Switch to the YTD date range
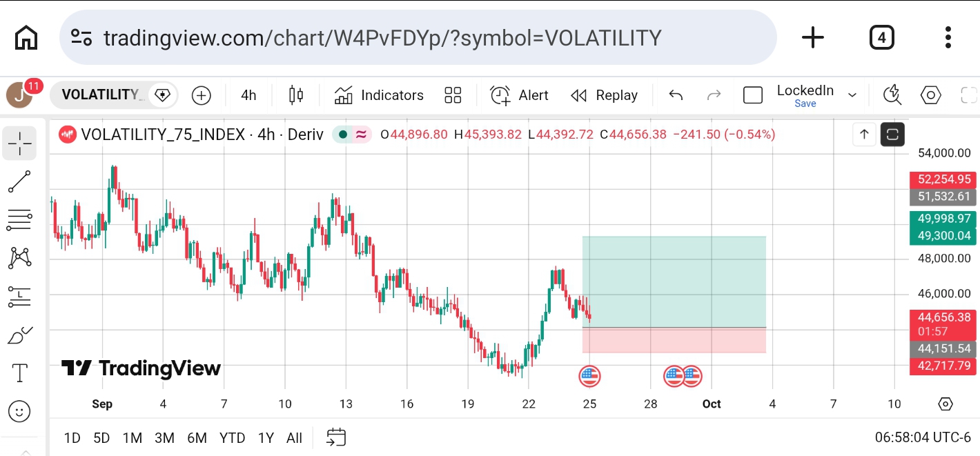 click(233, 437)
